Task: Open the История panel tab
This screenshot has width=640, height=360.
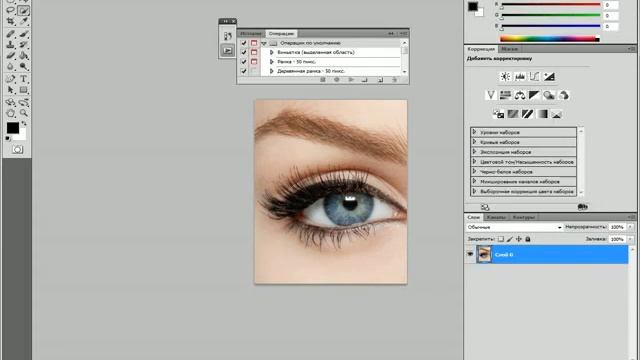Action: tap(251, 33)
